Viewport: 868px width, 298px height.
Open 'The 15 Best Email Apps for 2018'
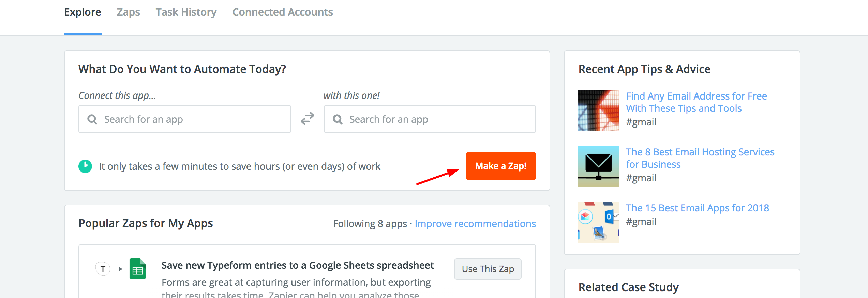[x=697, y=208]
